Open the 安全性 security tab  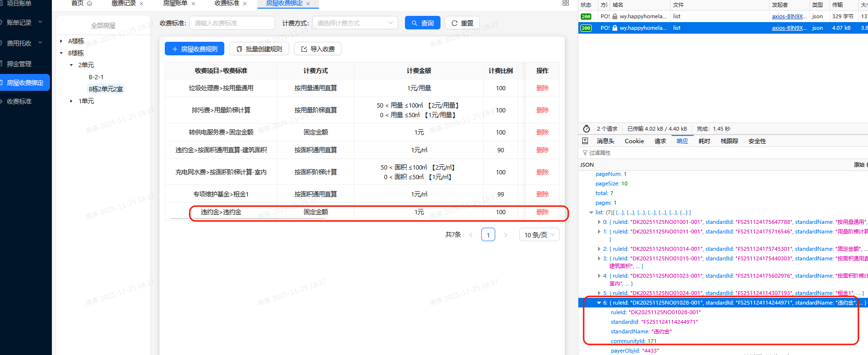click(x=757, y=141)
